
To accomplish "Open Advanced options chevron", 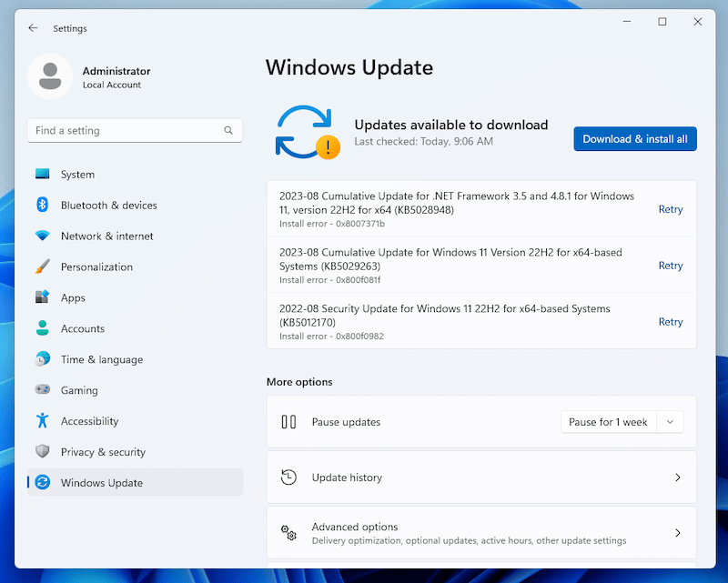I will tap(677, 532).
